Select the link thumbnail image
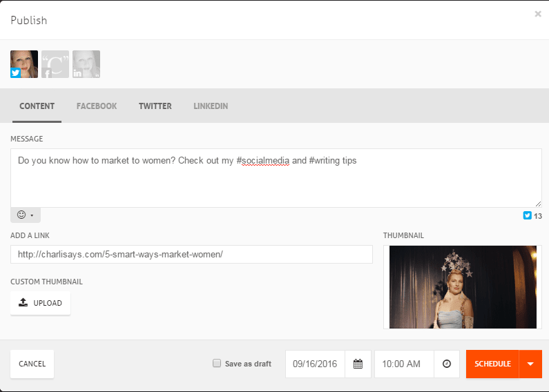This screenshot has width=549, height=392. [x=463, y=287]
